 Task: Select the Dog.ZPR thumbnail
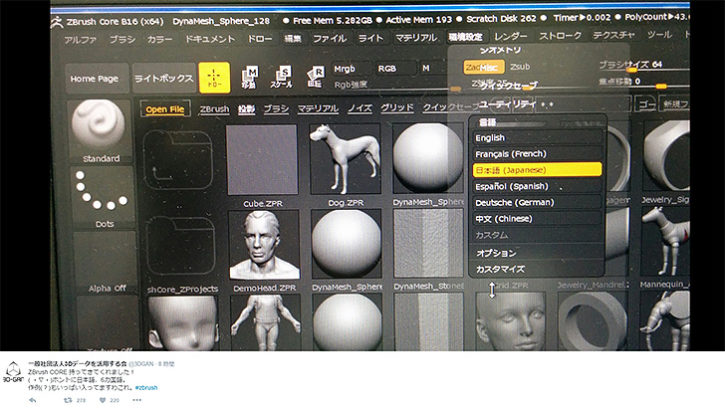(345, 159)
